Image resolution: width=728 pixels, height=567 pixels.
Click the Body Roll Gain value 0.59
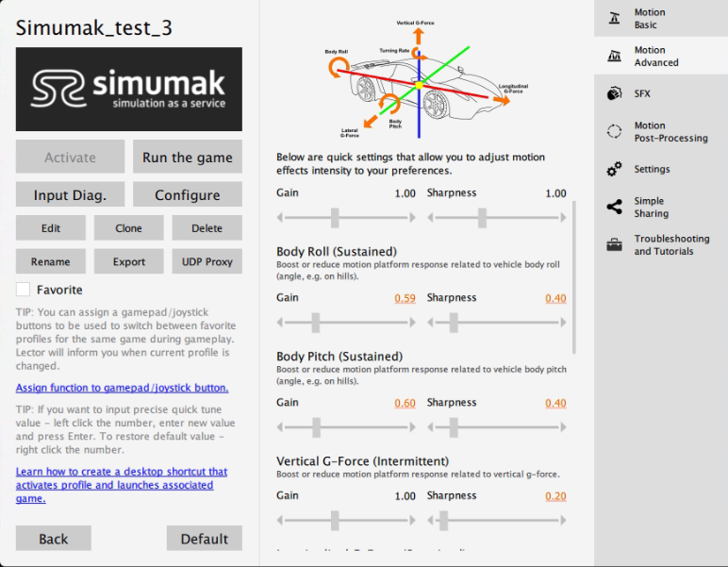coord(405,298)
